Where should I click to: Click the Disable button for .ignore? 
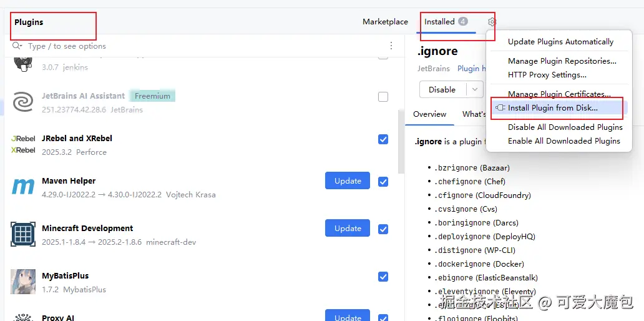(x=442, y=89)
